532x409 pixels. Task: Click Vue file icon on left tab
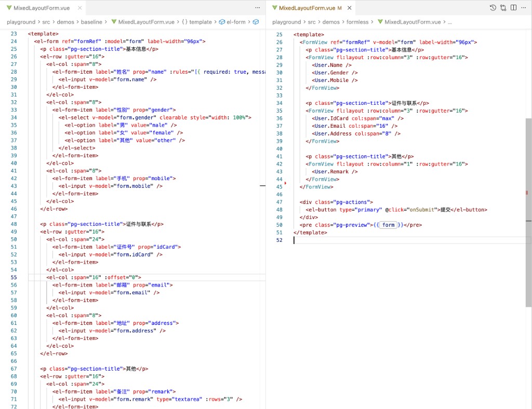click(x=9, y=8)
